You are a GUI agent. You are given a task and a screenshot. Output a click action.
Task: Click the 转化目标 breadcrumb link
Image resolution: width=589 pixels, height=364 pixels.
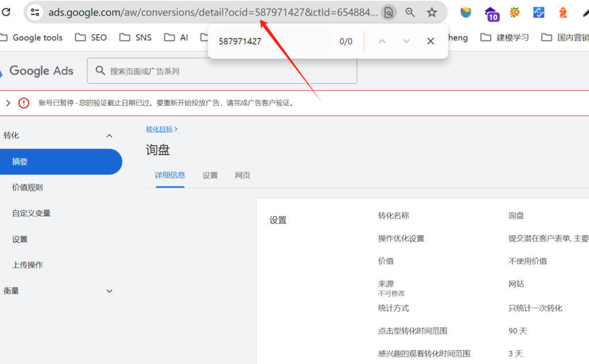point(159,129)
